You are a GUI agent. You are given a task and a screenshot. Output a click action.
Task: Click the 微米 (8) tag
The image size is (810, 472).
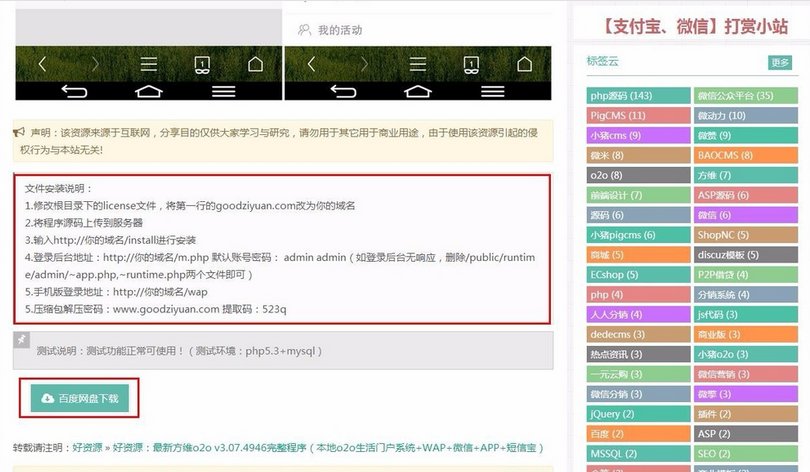(x=638, y=155)
